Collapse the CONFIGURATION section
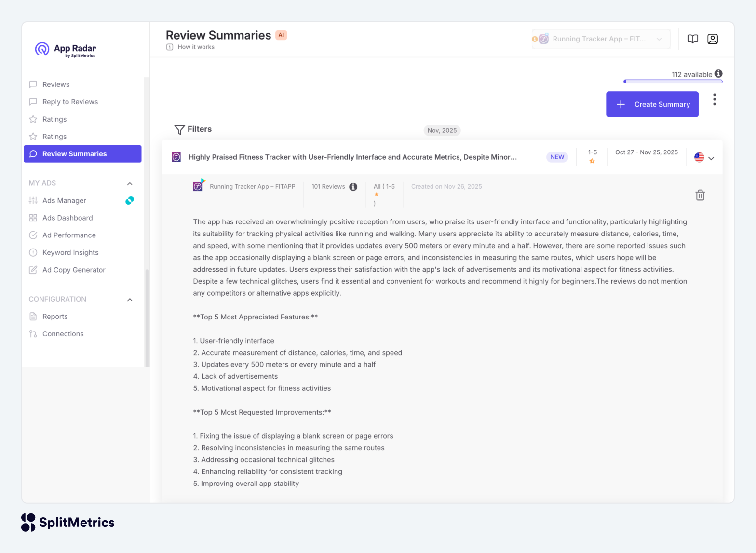Viewport: 756px width, 553px height. tap(130, 300)
